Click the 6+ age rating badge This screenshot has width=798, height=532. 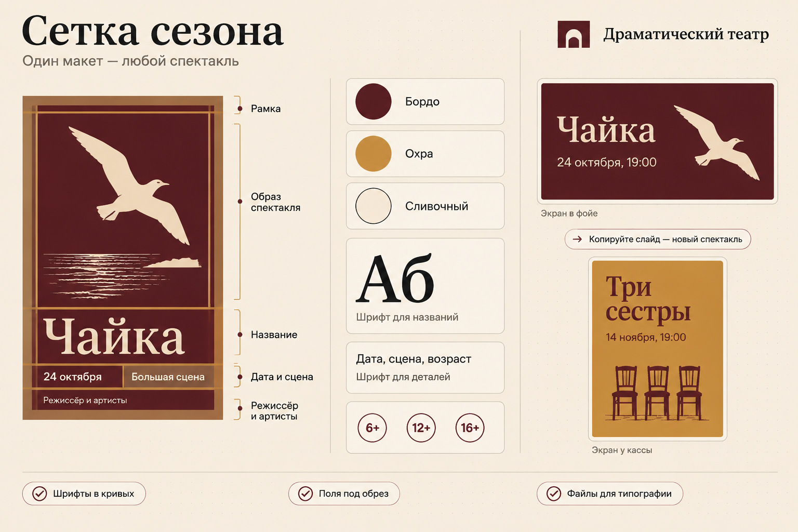[373, 428]
